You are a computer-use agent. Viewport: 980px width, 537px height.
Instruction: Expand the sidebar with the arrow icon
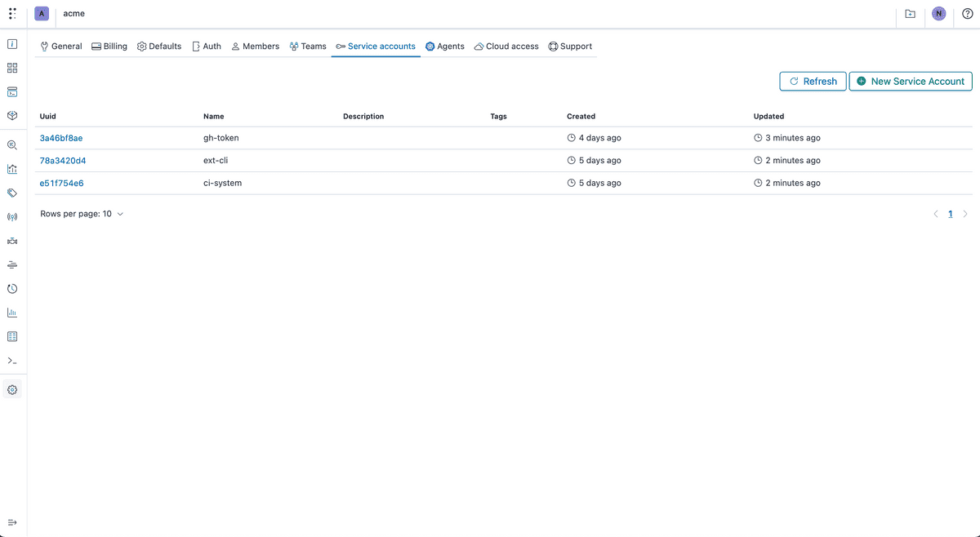pyautogui.click(x=12, y=522)
